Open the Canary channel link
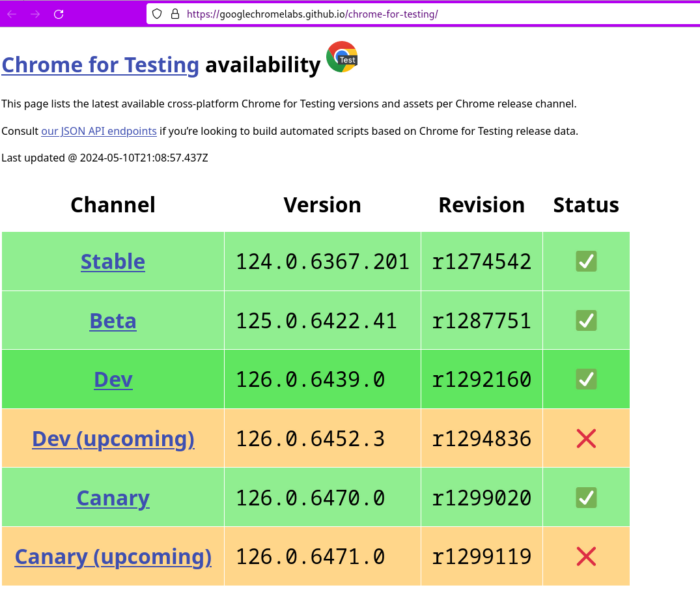This screenshot has height=594, width=700. pos(113,498)
